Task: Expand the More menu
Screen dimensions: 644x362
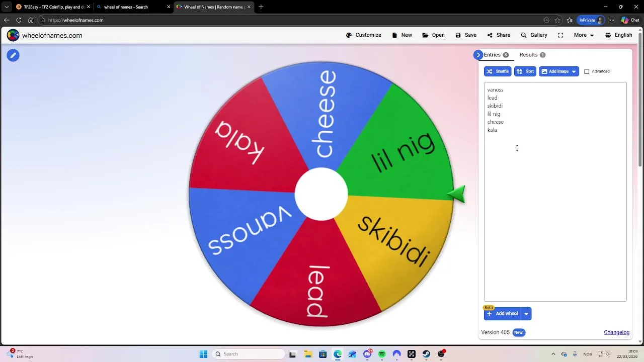Action: click(x=584, y=35)
